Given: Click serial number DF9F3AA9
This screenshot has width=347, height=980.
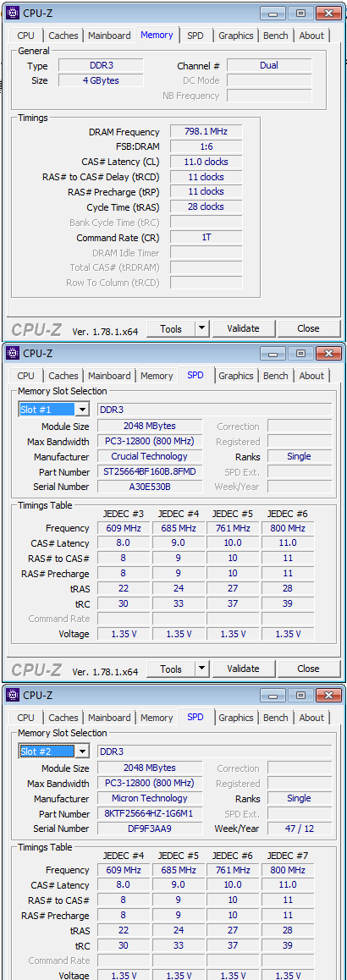Looking at the screenshot, I should point(150,829).
